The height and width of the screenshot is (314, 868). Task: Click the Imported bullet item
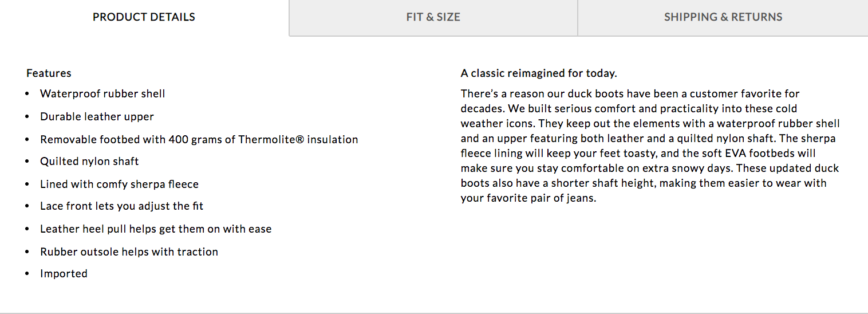tap(64, 274)
